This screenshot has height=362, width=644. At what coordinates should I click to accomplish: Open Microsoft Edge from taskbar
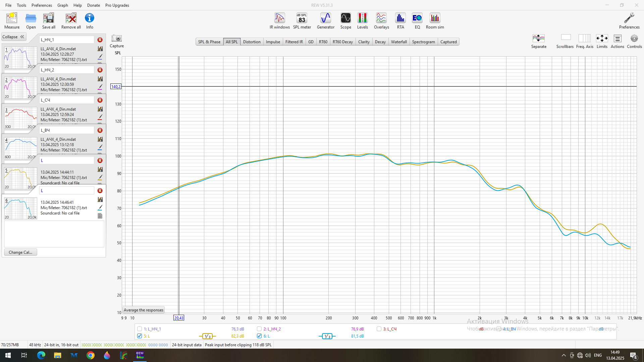tap(41, 355)
